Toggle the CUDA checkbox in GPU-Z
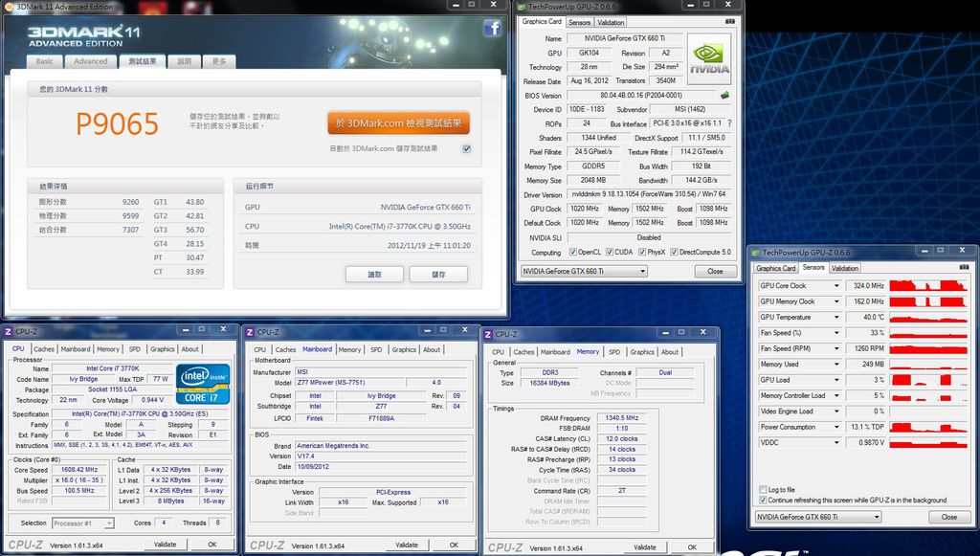This screenshot has width=980, height=556. (x=610, y=253)
